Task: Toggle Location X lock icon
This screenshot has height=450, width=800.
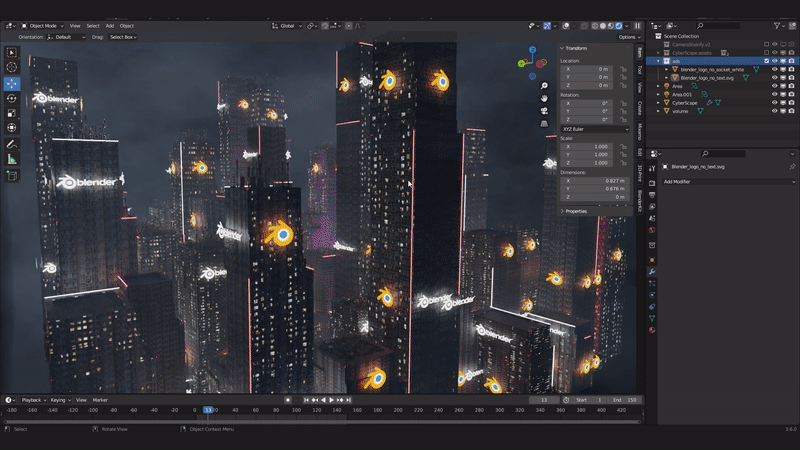Action: coord(623,69)
